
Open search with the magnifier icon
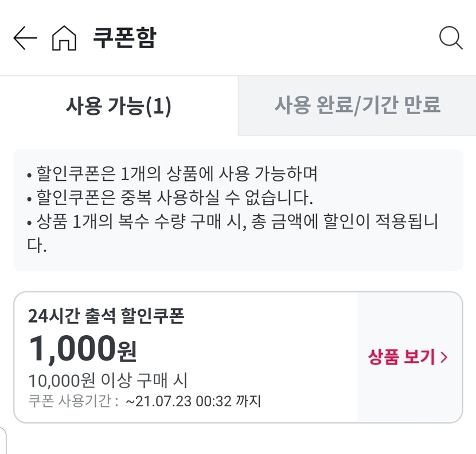[451, 38]
